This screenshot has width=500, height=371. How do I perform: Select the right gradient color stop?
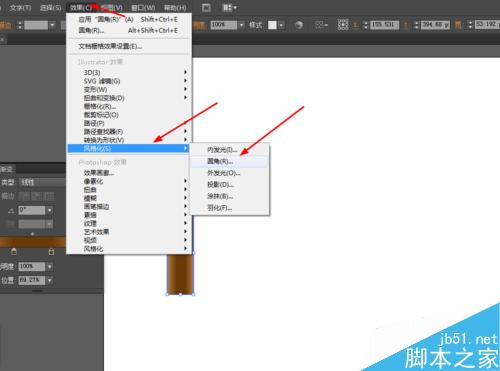[51, 252]
